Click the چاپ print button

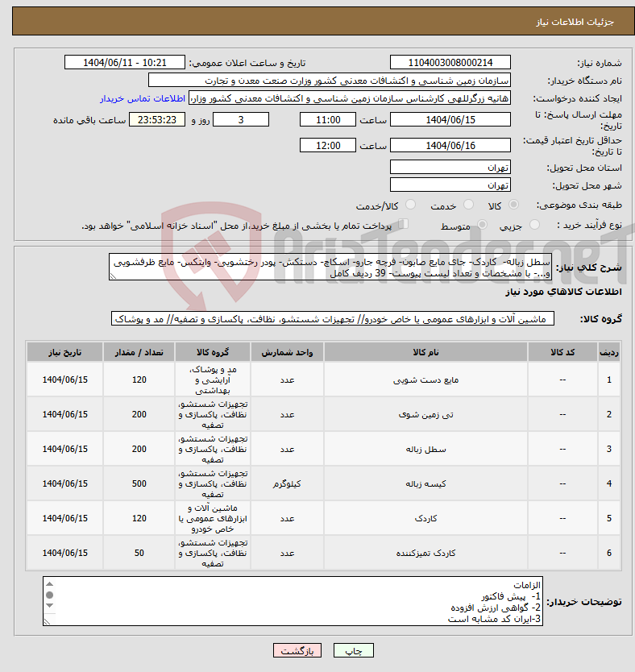354,650
